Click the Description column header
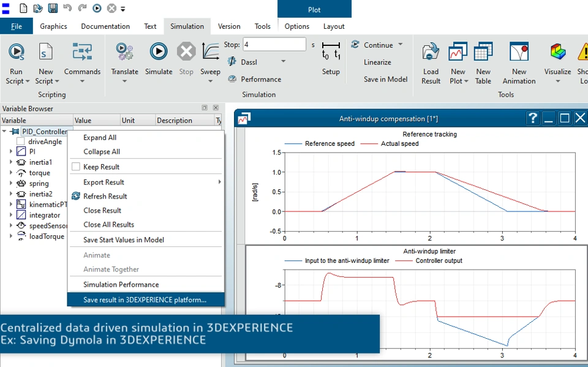The image size is (588, 367). tap(184, 121)
